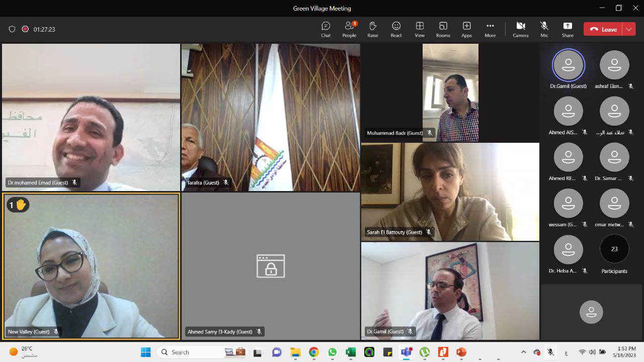Open the React emoji options
The width and height of the screenshot is (644, 362).
[x=396, y=29]
